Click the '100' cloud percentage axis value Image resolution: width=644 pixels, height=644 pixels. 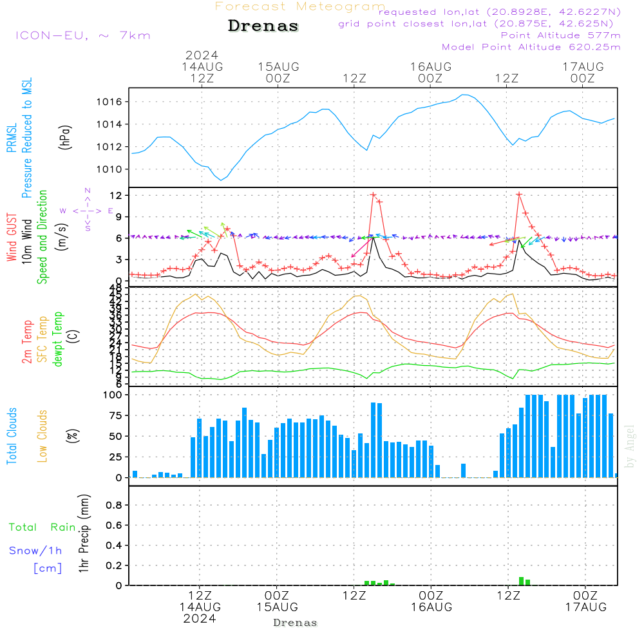coord(112,395)
